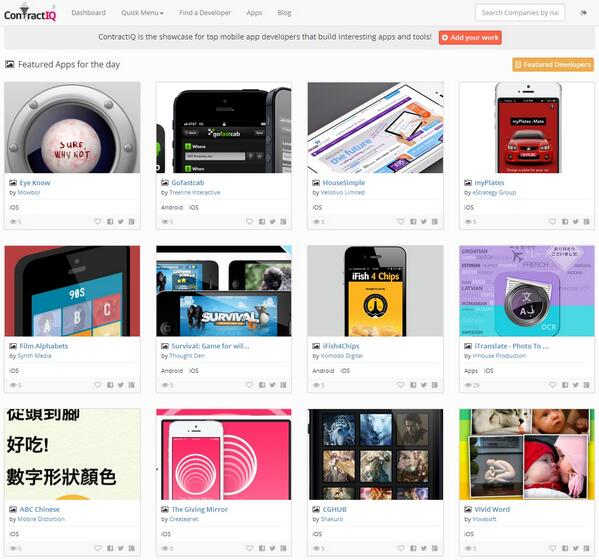Share Gofastcab on Twitter
This screenshot has height=560, width=599.
tap(272, 222)
